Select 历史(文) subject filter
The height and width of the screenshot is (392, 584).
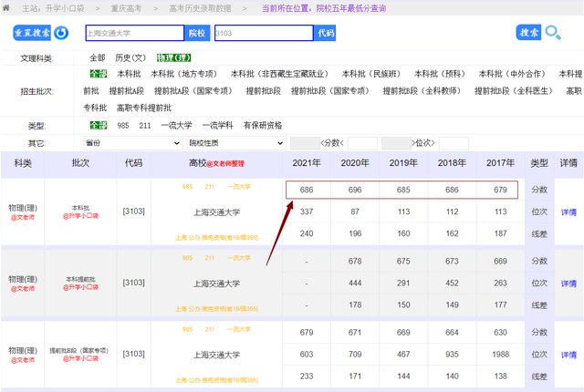pyautogui.click(x=130, y=58)
